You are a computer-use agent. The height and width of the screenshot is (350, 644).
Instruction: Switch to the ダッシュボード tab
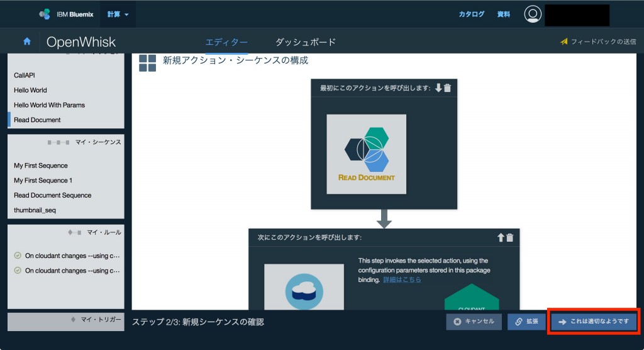306,42
